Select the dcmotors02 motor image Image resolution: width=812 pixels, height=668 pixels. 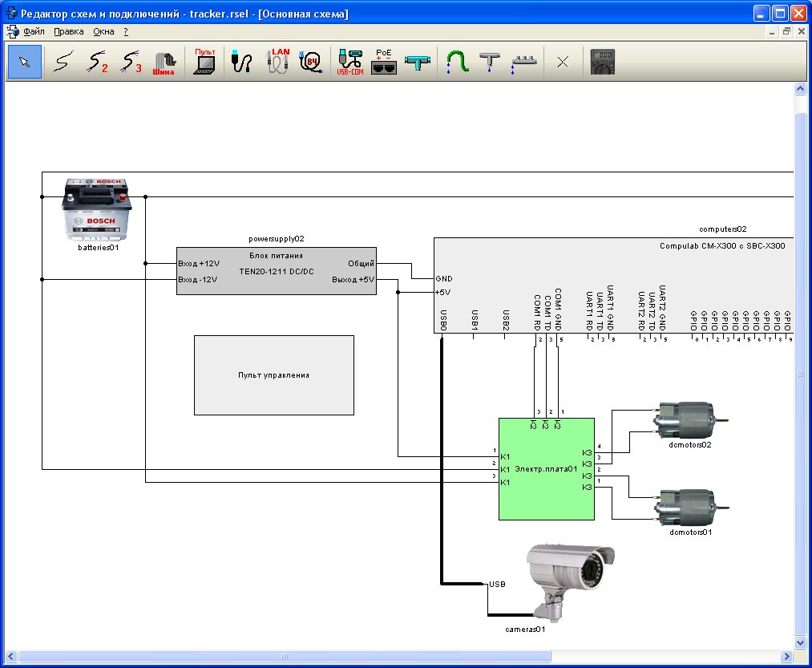coord(690,420)
